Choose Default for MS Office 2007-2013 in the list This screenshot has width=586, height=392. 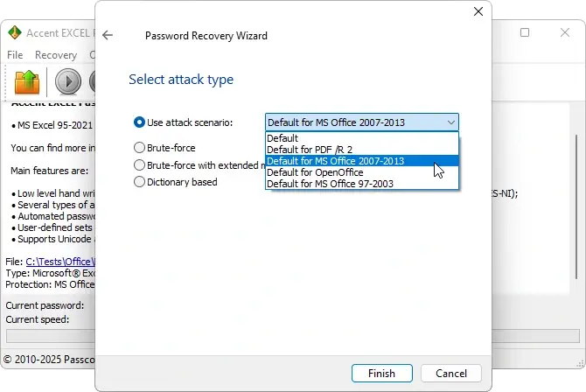[362, 161]
